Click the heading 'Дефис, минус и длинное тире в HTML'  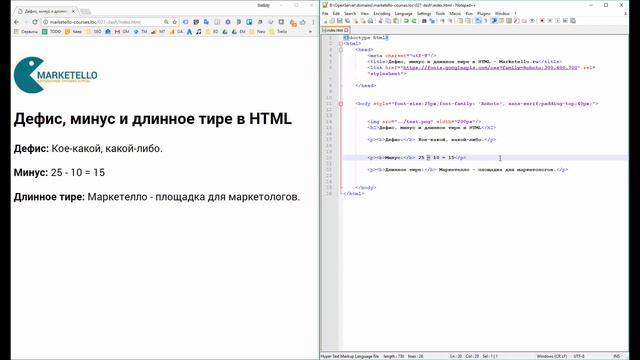pyautogui.click(x=153, y=119)
